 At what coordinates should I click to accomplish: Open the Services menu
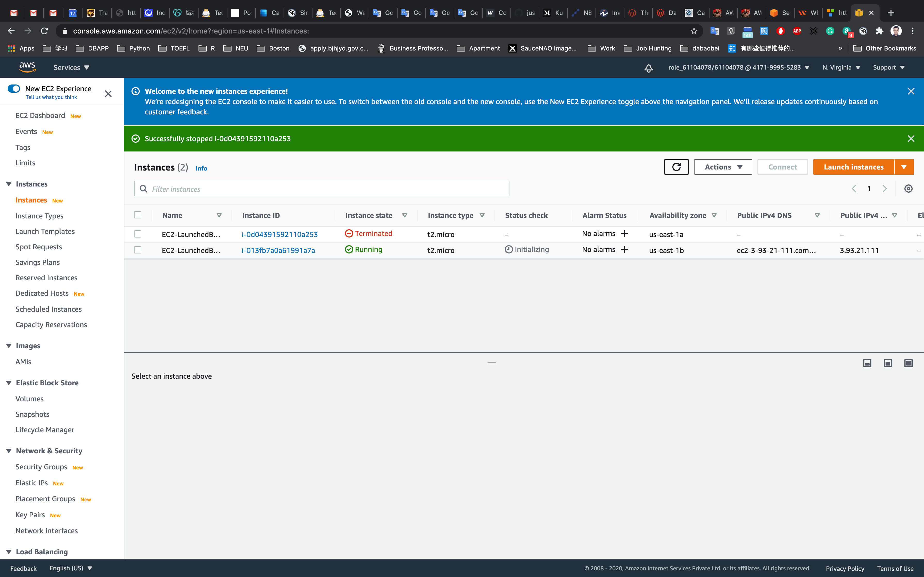pyautogui.click(x=71, y=67)
